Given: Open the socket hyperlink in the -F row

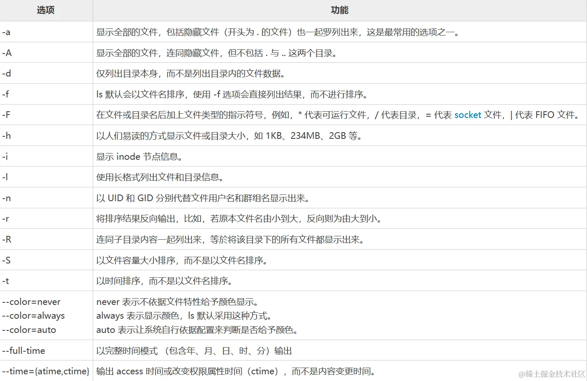Looking at the screenshot, I should click(468, 115).
